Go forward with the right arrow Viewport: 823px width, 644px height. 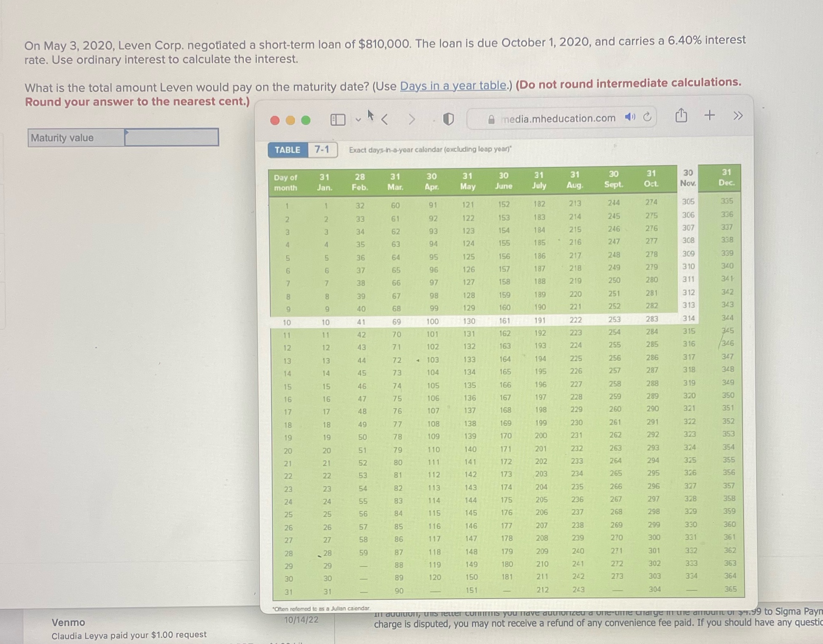(411, 119)
